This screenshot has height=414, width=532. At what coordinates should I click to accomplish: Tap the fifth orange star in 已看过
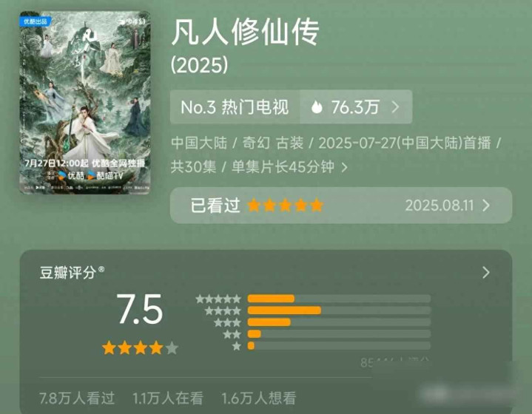[317, 206]
